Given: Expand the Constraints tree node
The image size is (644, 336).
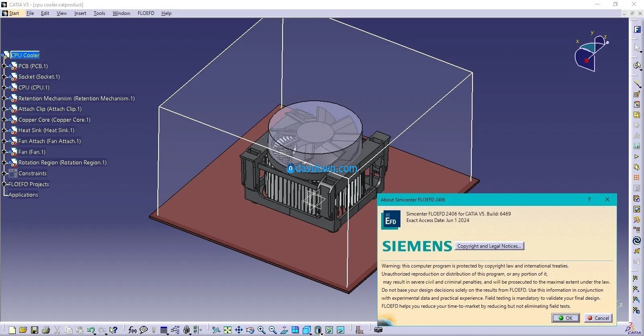Looking at the screenshot, I should (4, 173).
